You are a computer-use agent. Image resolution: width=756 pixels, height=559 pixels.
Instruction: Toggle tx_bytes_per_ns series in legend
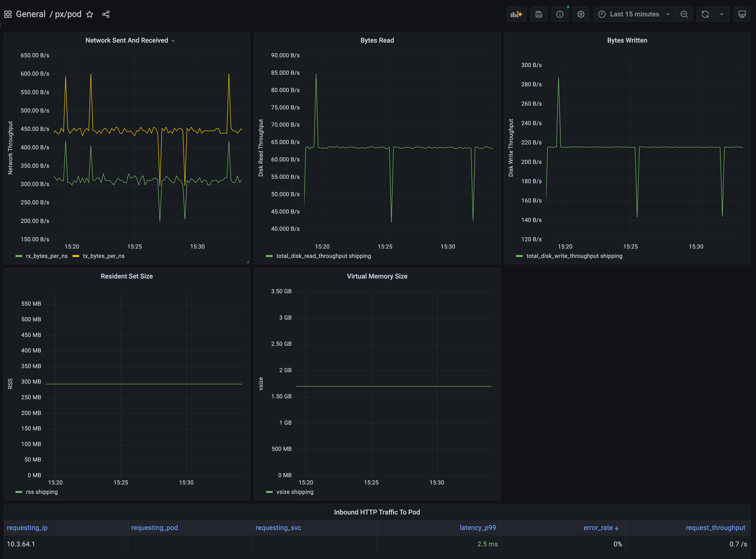pyautogui.click(x=104, y=256)
